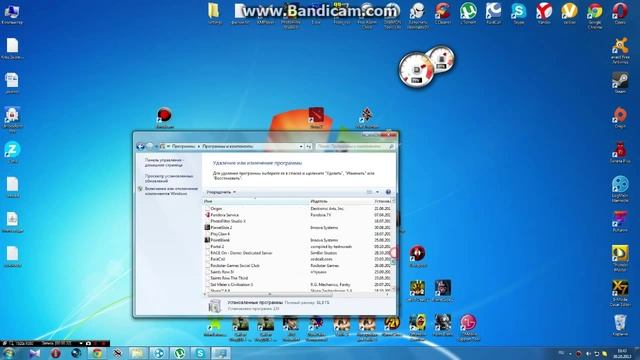This screenshot has height=360, width=640.
Task: Open the yellow folder desktop icon at top
Action: tap(215, 13)
